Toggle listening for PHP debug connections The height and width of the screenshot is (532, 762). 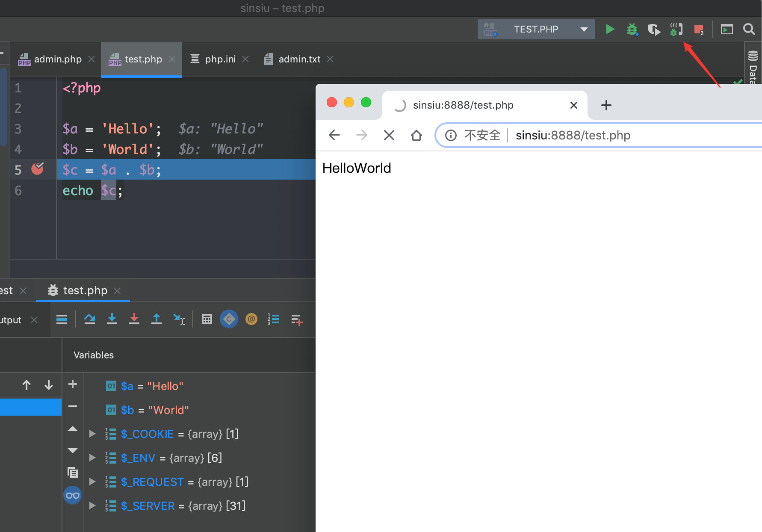[676, 29]
